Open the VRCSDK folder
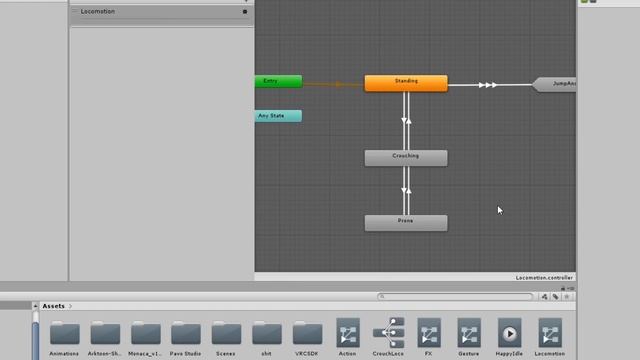 click(x=307, y=338)
